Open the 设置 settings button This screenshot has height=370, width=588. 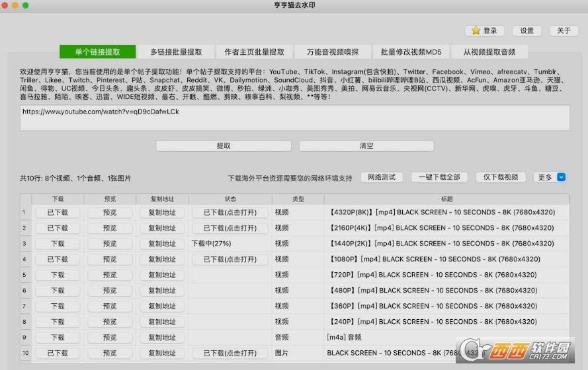526,30
